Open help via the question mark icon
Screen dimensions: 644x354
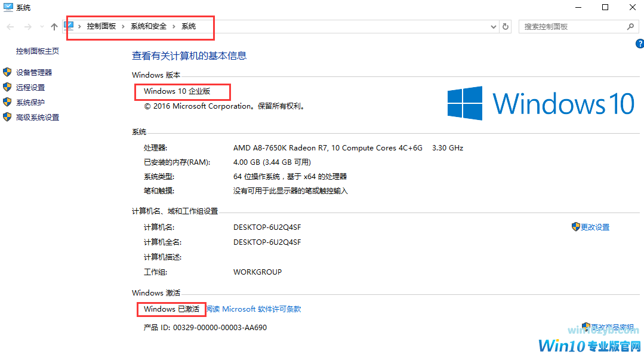tap(640, 43)
